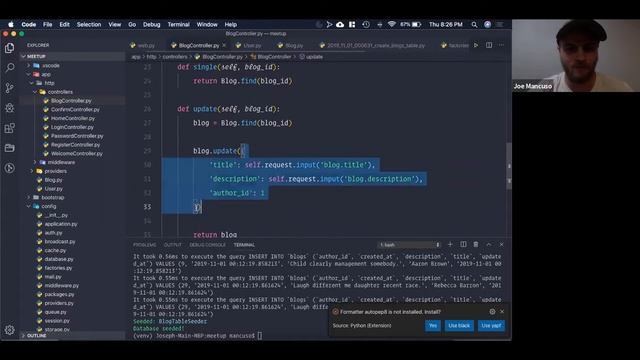Run the Python file from editor toolbar
Image resolution: width=640 pixels, height=360 pixels.
coord(476,45)
